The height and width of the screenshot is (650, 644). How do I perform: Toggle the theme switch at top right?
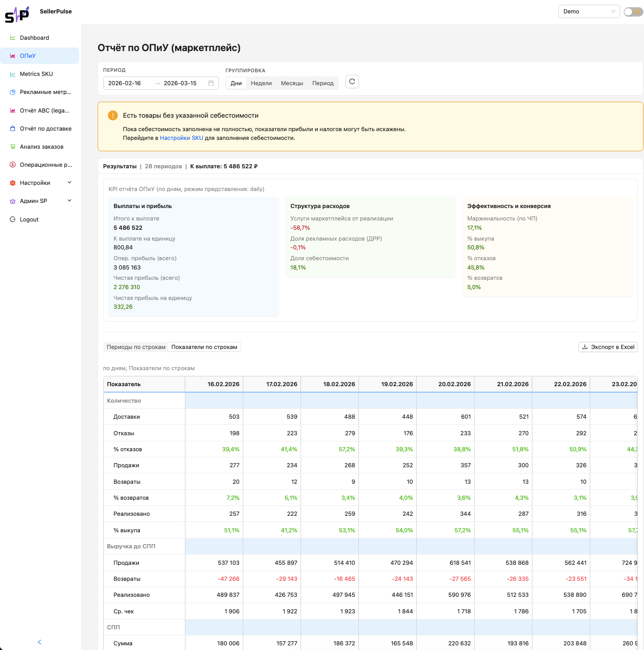coord(633,12)
